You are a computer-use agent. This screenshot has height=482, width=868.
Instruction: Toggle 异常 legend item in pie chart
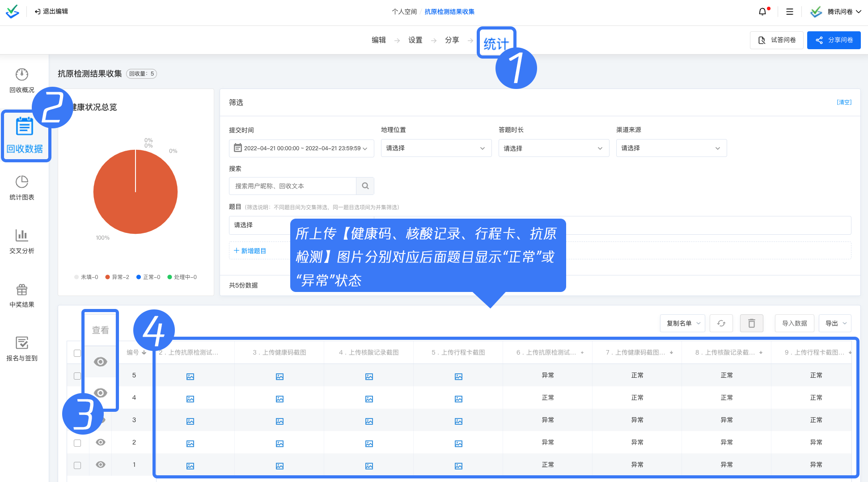point(117,277)
